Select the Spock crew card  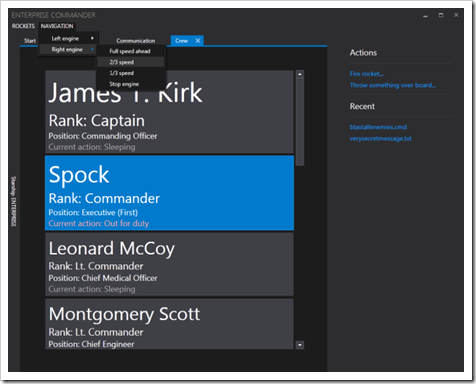169,193
